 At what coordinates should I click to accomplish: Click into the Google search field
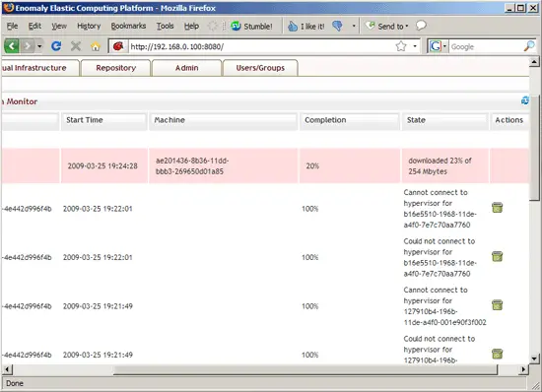pyautogui.click(x=486, y=46)
